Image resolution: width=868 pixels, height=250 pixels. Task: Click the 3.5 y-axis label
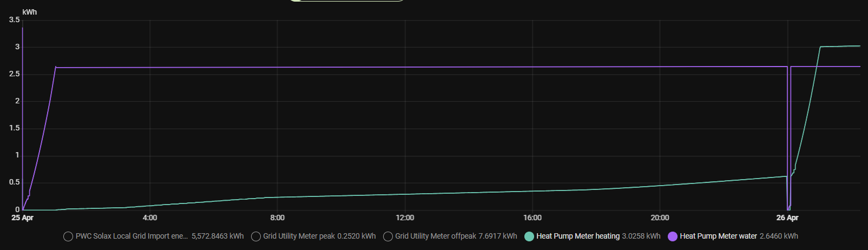pos(15,20)
